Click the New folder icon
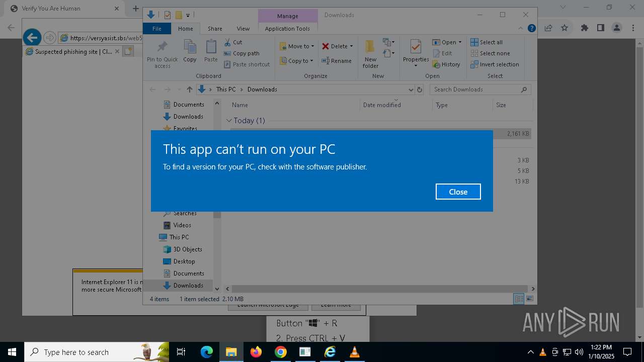The image size is (644, 362). [370, 47]
